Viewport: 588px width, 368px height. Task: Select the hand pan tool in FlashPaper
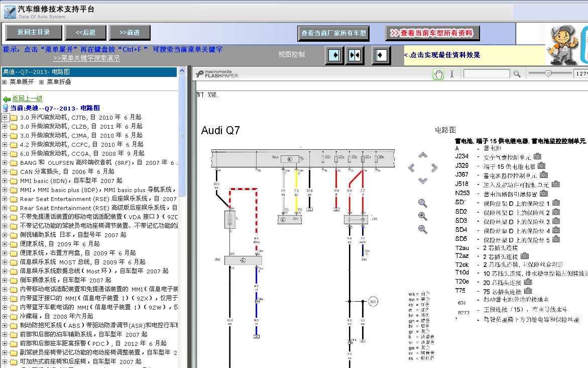pos(438,74)
